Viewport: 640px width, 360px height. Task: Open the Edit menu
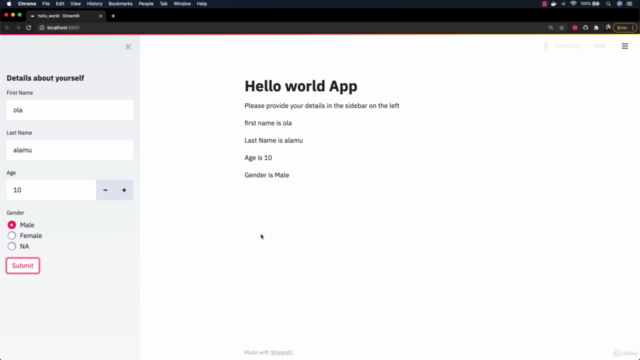click(x=60, y=4)
